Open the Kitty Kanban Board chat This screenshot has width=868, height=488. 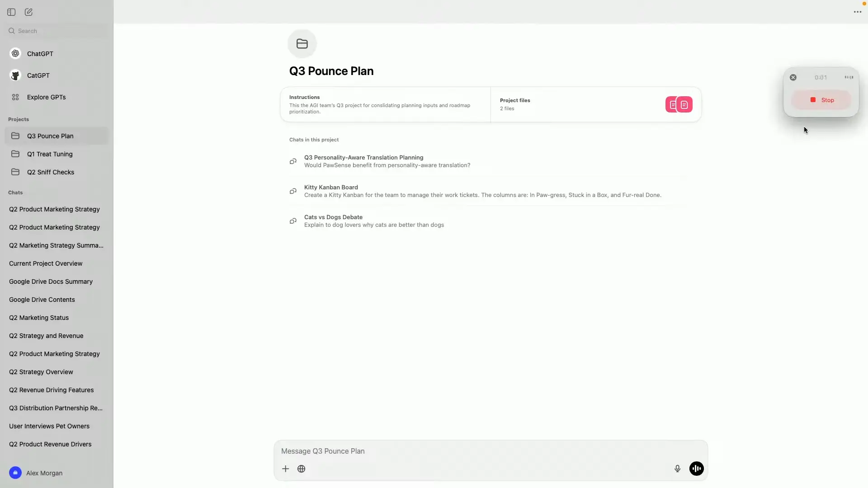pos(331,188)
